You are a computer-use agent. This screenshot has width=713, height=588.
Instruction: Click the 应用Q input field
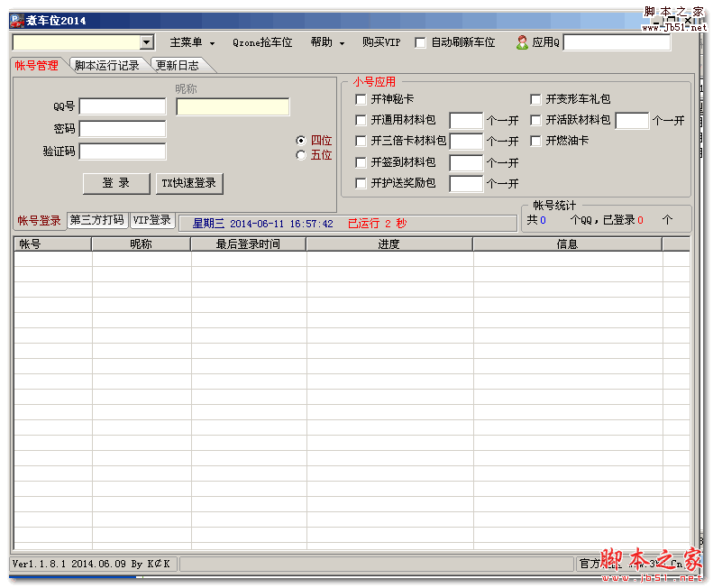coord(617,42)
